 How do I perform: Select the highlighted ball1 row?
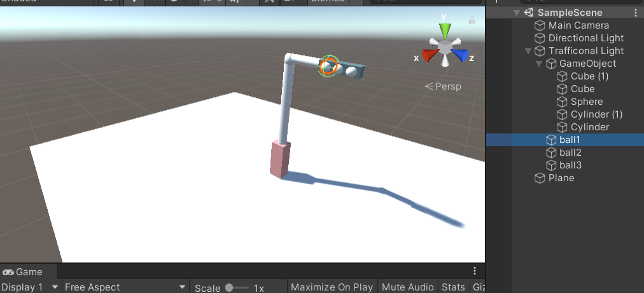(565, 140)
